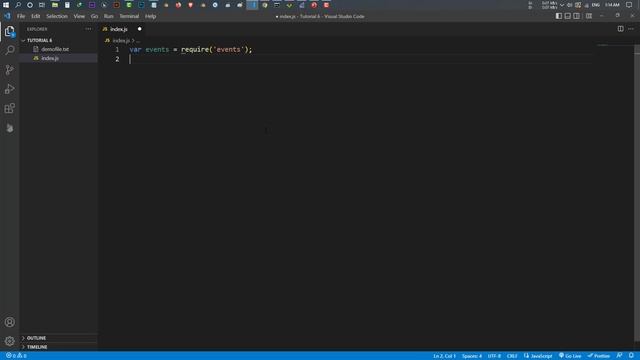Open the File Explorer folder icon in the taskbar
The height and width of the screenshot is (360, 640).
pos(55,5)
